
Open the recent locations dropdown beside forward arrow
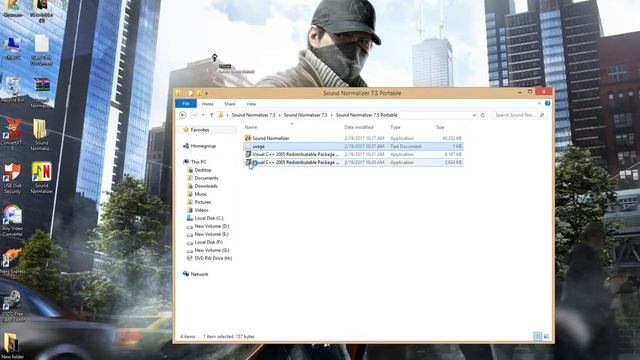point(203,115)
